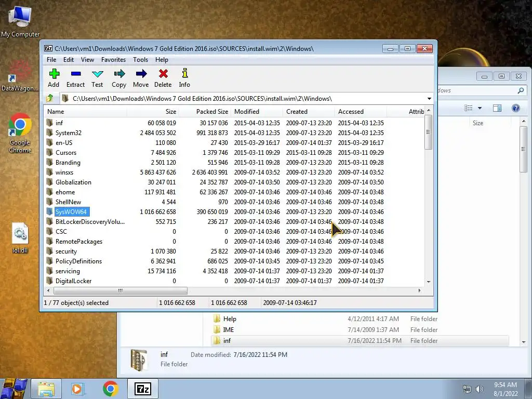Viewport: 532px width, 399px height.
Task: Open Google Chrome desktop shortcut
Action: [x=20, y=134]
